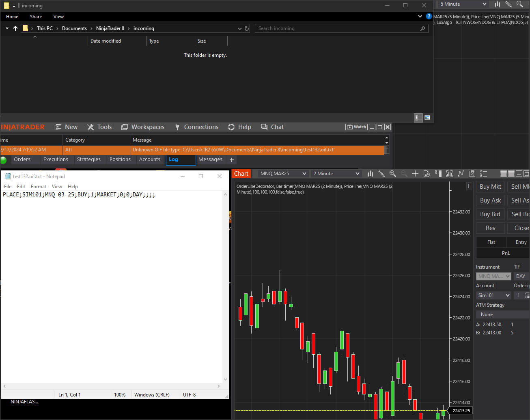Image resolution: width=530 pixels, height=420 pixels.
Task: Open 2 Minute interval dropdown
Action: click(x=336, y=174)
